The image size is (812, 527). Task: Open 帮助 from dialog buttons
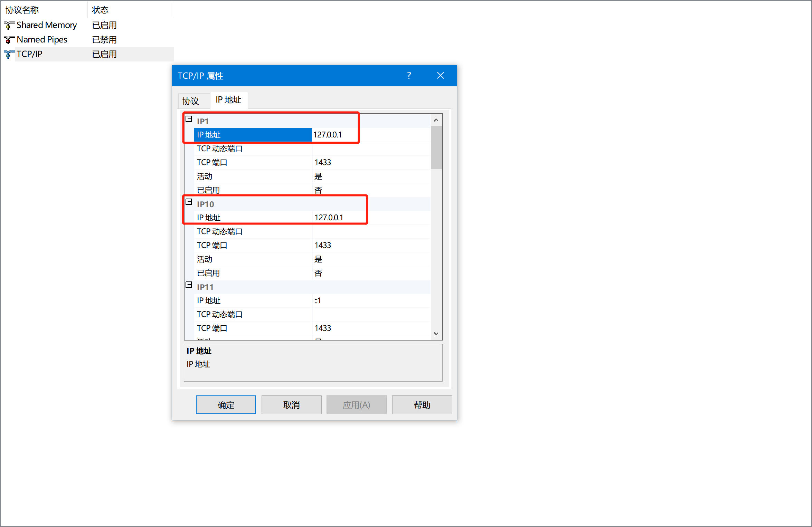click(422, 405)
